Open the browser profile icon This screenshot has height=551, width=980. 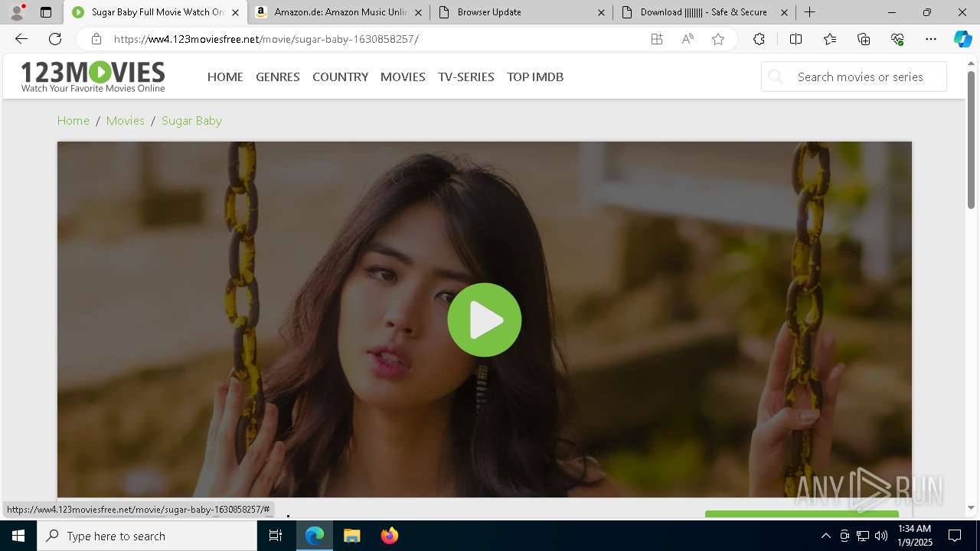(x=16, y=12)
